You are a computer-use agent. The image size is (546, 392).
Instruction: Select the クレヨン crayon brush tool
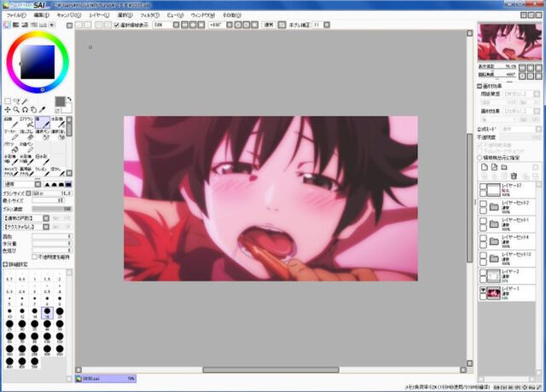pyautogui.click(x=43, y=171)
